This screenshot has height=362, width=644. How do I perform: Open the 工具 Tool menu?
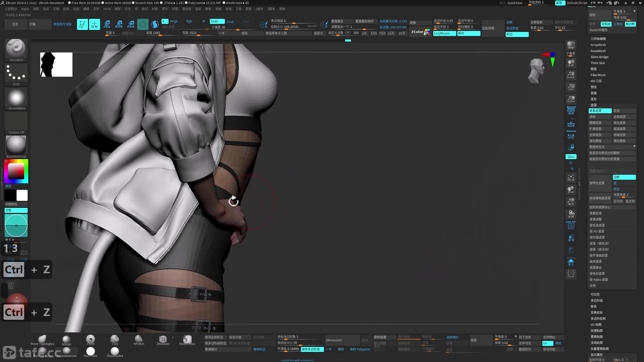click(238, 9)
